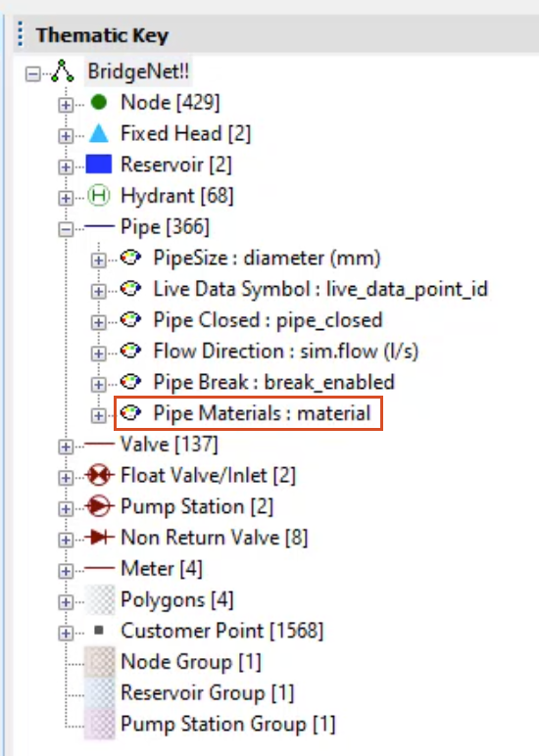Select Flow Direction : sim.flow theme
The width and height of the screenshot is (539, 756).
(x=285, y=351)
